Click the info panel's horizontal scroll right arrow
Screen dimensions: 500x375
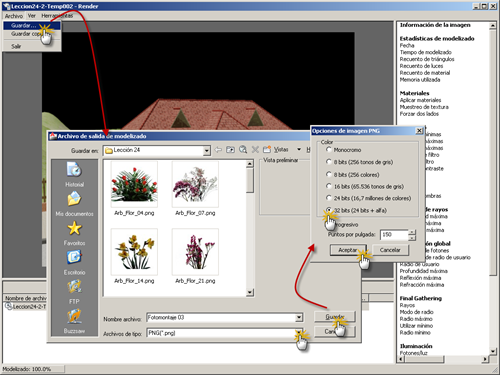(x=485, y=359)
